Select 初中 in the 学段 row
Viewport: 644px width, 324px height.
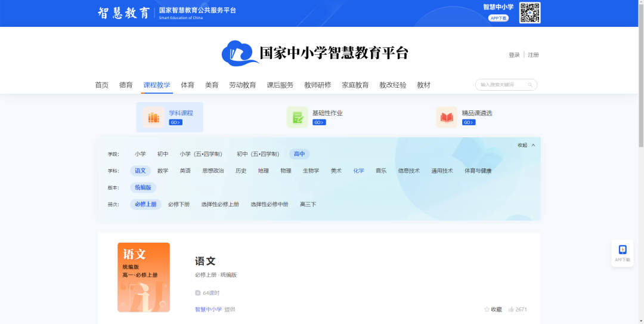click(163, 154)
